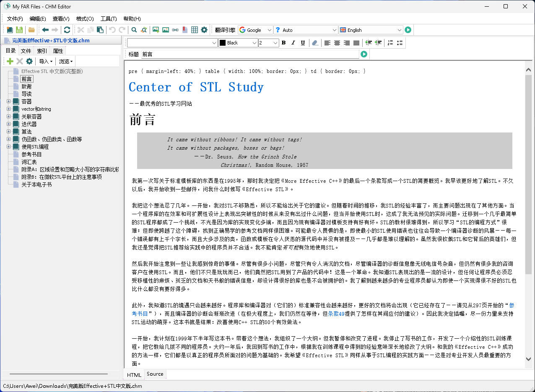The image size is (535, 392).
Task: Insert a hyperlink with chain icon
Action: [175, 30]
